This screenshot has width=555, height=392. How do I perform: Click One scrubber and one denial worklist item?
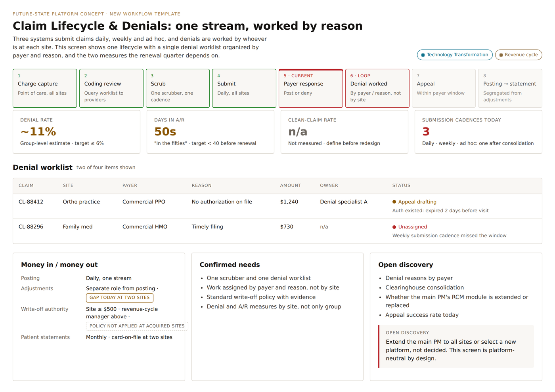[258, 278]
